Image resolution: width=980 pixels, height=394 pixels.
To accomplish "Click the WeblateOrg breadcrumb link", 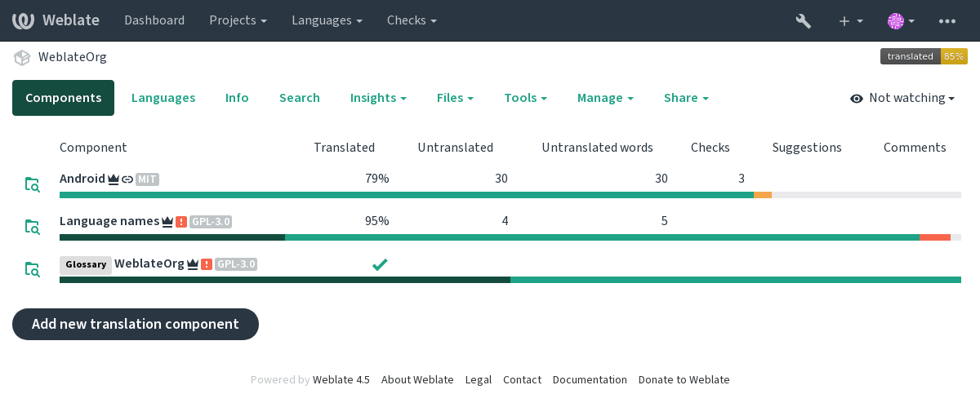I will (73, 57).
